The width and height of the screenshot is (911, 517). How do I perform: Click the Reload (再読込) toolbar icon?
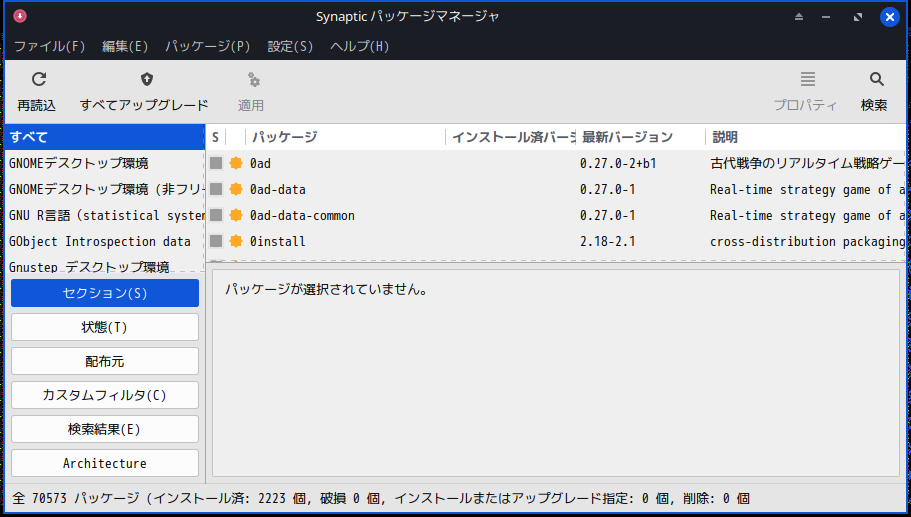pyautogui.click(x=38, y=80)
